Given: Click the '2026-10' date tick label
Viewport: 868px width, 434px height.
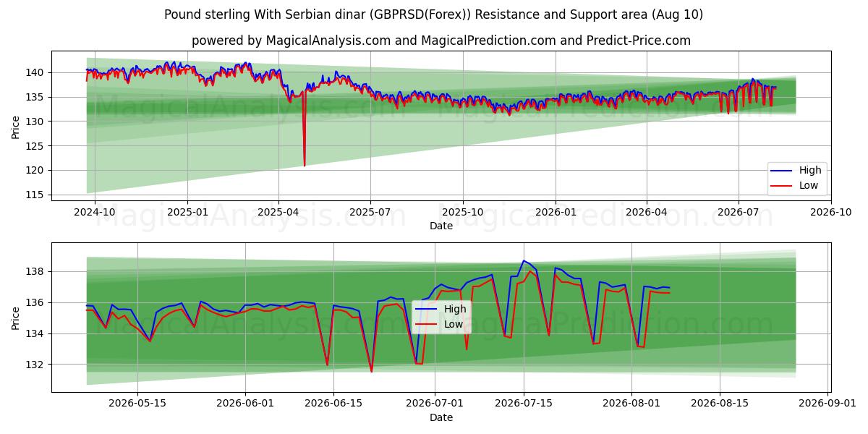Looking at the screenshot, I should point(830,213).
